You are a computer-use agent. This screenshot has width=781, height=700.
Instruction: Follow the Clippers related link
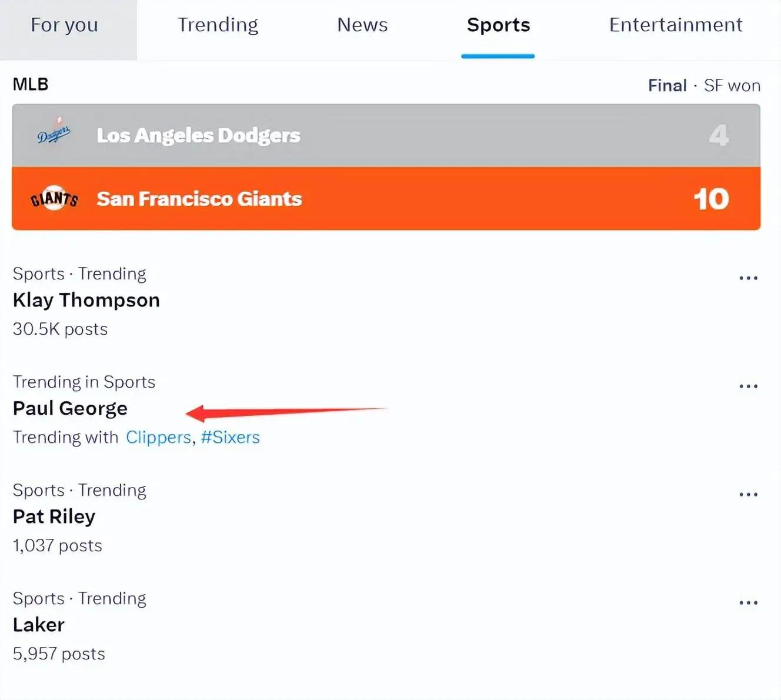[159, 438]
